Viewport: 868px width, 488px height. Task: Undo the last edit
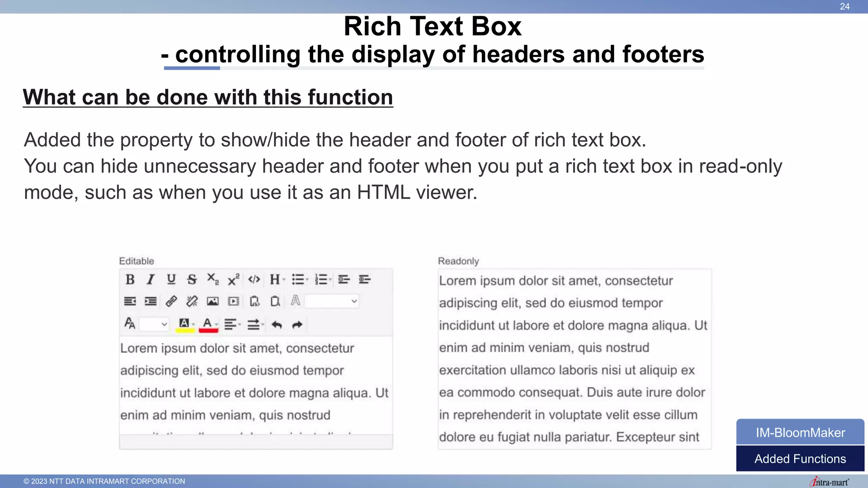(277, 325)
